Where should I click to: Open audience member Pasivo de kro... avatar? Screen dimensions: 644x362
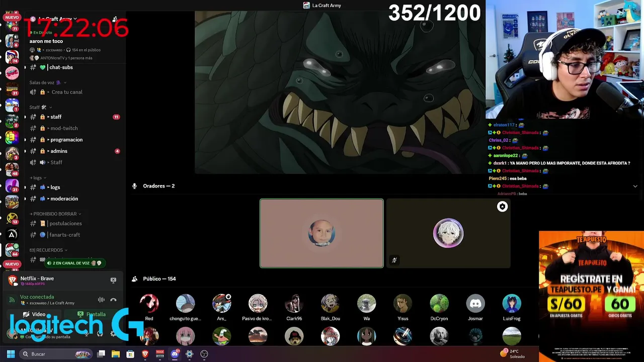(258, 304)
